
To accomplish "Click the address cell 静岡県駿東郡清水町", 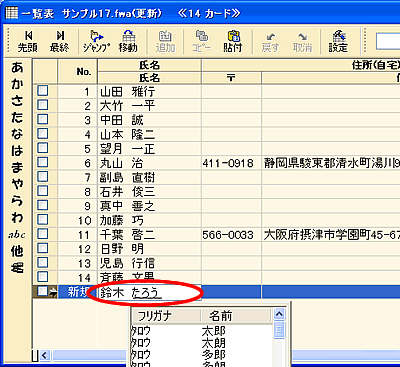I will click(331, 163).
